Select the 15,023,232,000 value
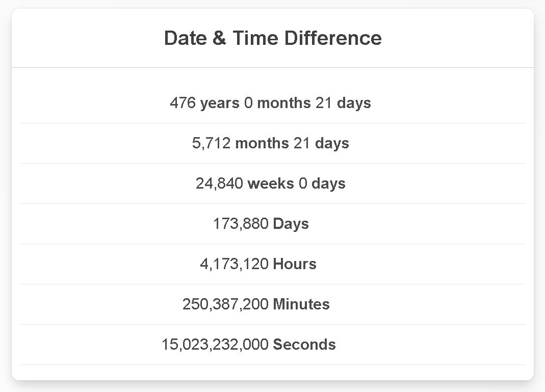The width and height of the screenshot is (545, 392). [215, 345]
